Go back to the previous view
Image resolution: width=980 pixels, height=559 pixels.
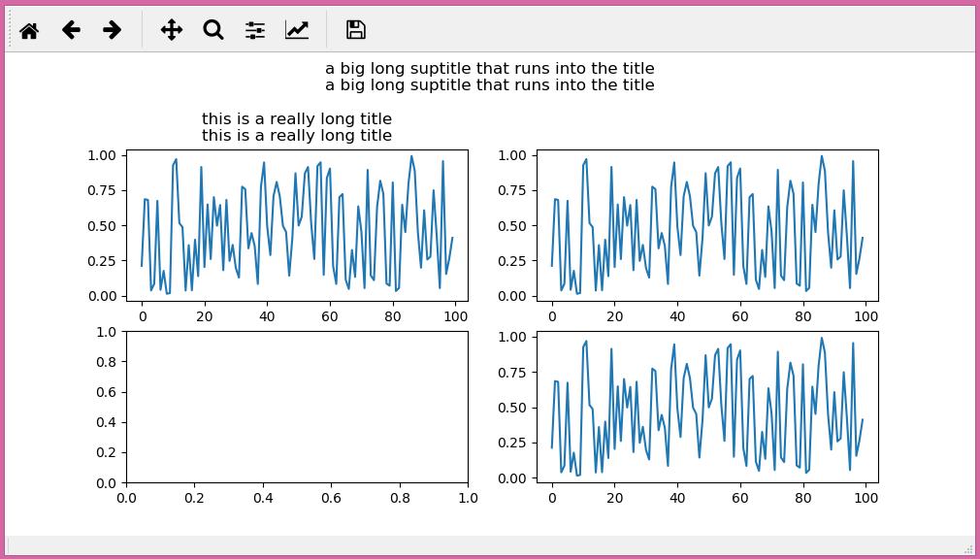pos(70,30)
